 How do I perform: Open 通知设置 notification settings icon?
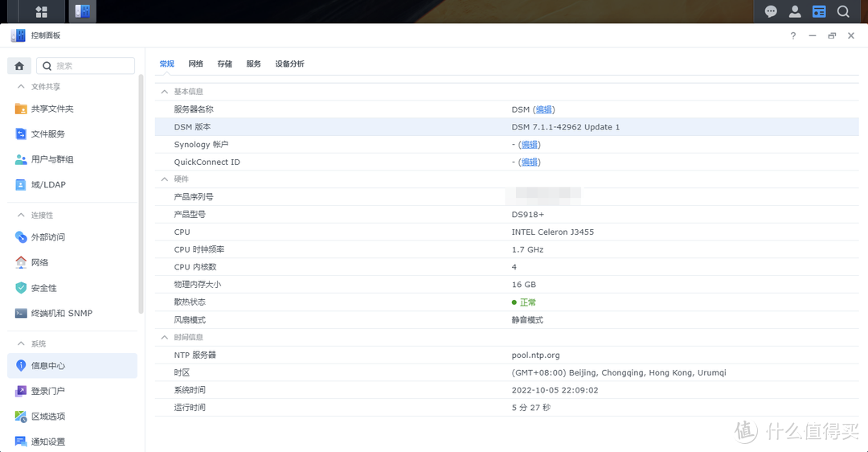pos(20,442)
